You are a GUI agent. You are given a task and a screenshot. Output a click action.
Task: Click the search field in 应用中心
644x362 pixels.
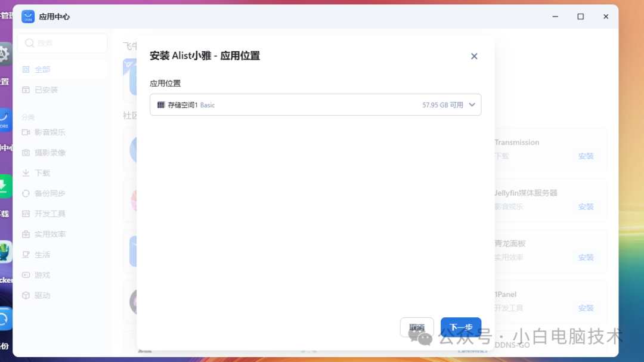click(x=63, y=43)
